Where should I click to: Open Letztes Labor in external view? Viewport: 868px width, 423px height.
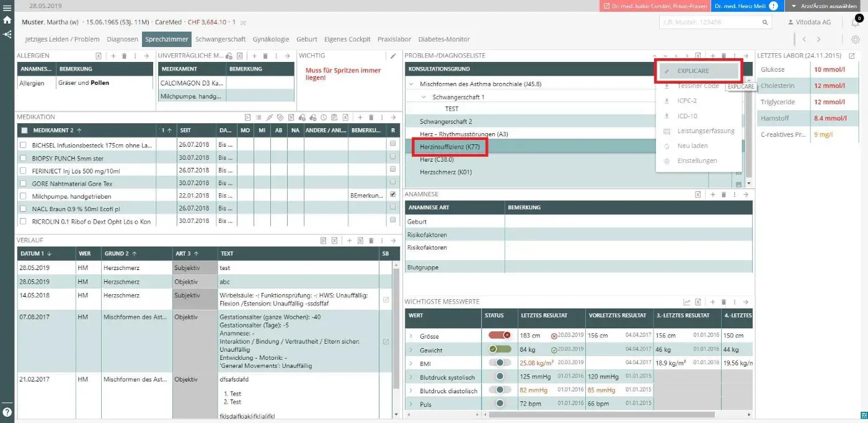click(x=852, y=56)
